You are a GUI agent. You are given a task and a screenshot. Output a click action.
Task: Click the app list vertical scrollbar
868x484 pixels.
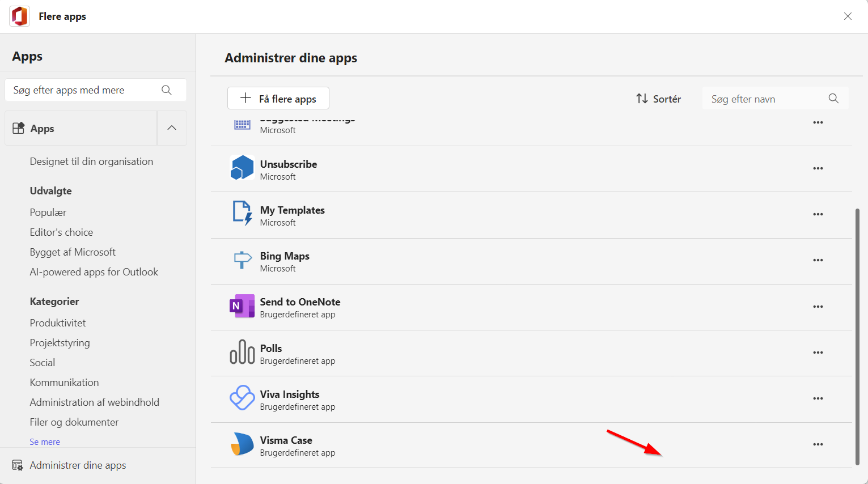click(857, 337)
